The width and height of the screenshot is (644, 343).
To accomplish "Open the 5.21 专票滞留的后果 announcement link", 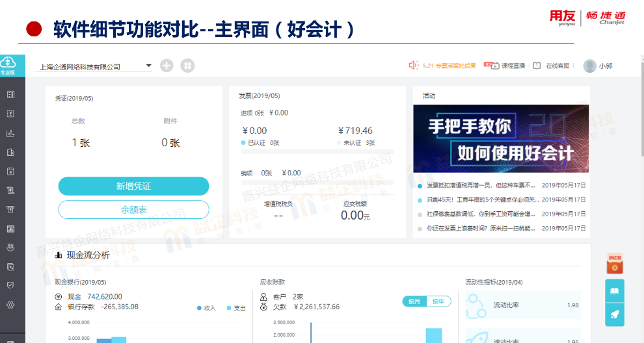I will (449, 66).
